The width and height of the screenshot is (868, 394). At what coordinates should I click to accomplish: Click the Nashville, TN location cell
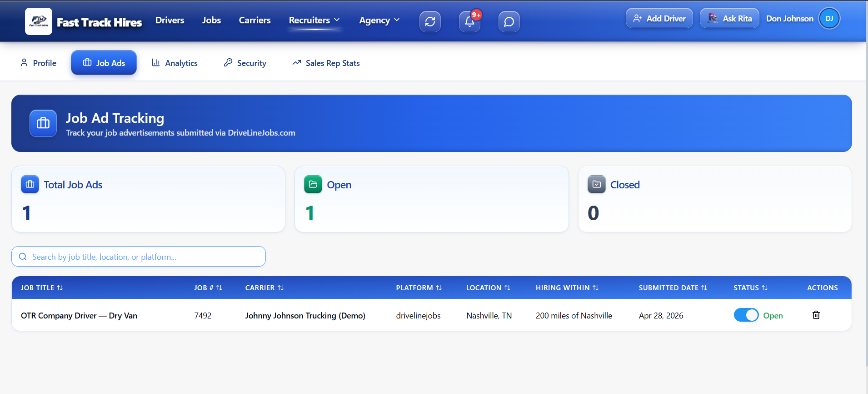[489, 315]
